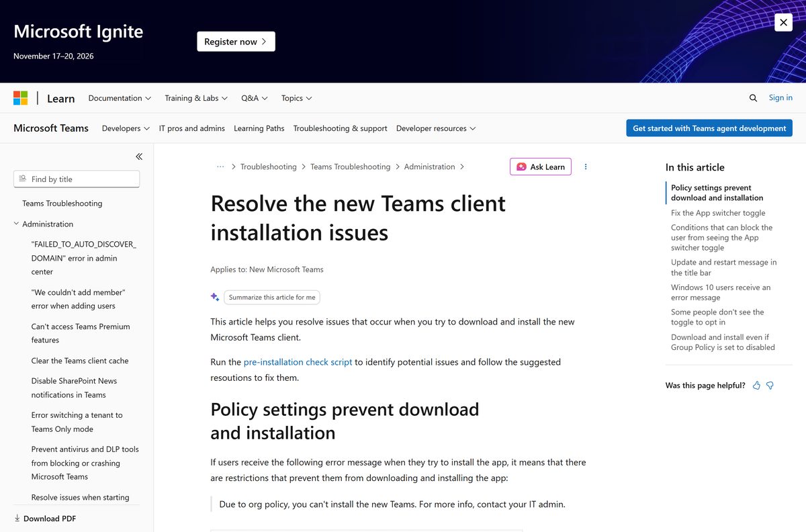The image size is (806, 532).
Task: Jump to Windows 10 users receive error
Action: pyautogui.click(x=721, y=292)
